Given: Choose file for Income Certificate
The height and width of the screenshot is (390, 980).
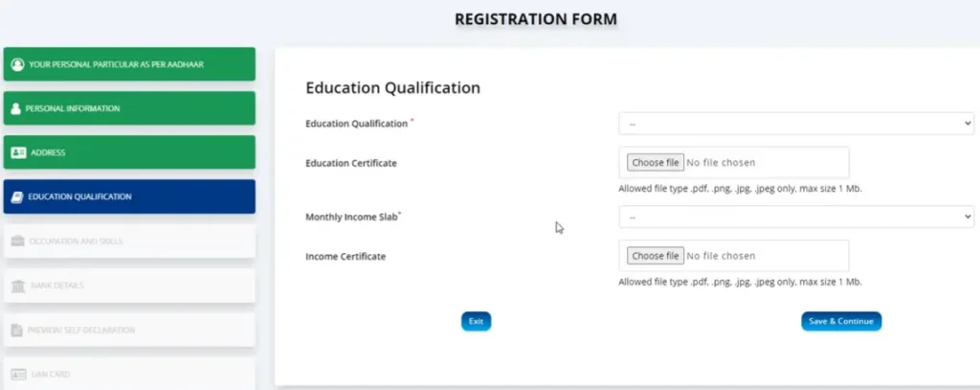Looking at the screenshot, I should click(656, 256).
